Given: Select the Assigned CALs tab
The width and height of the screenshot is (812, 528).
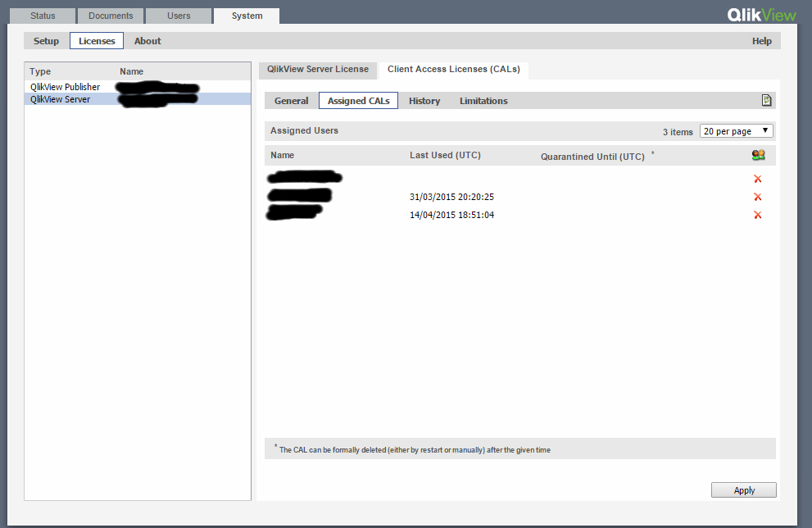Looking at the screenshot, I should point(358,101).
